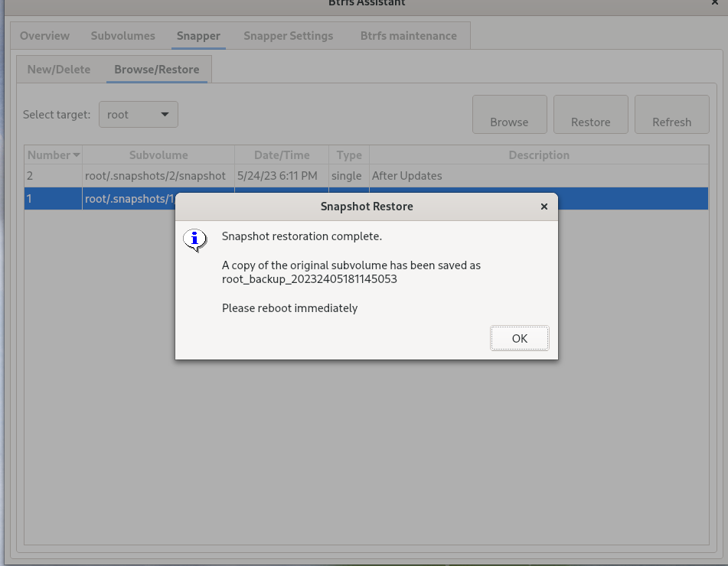The width and height of the screenshot is (728, 566).
Task: Sort by the Date/Time column header
Action: (282, 155)
